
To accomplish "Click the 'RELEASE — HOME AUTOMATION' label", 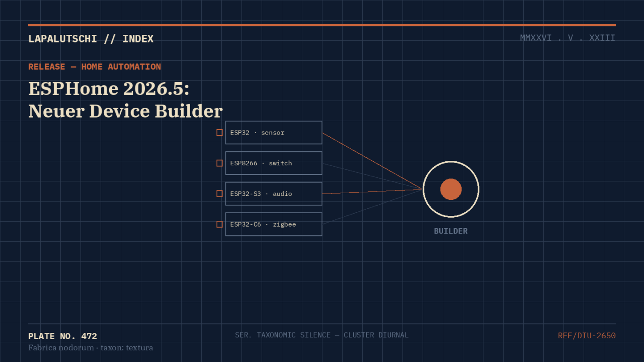I will [x=94, y=67].
